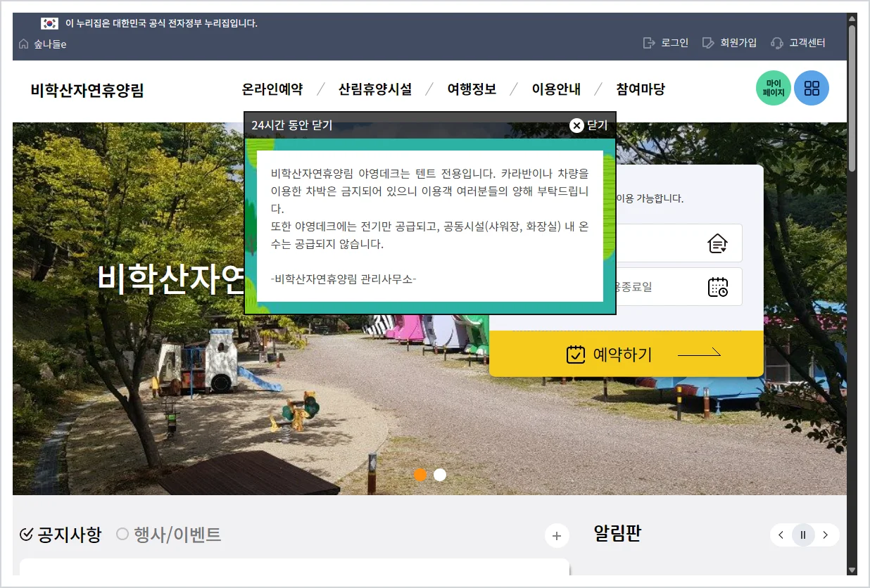Viewport: 870px width, 588px height.
Task: Click the plus more-notices button
Action: (557, 536)
